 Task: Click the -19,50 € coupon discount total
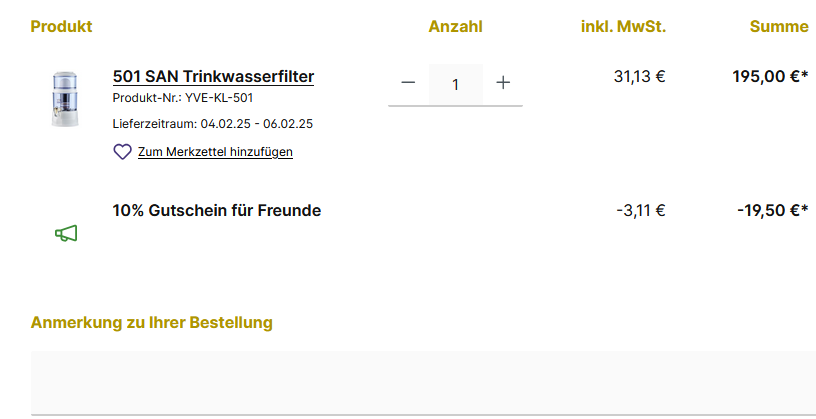pyautogui.click(x=771, y=210)
